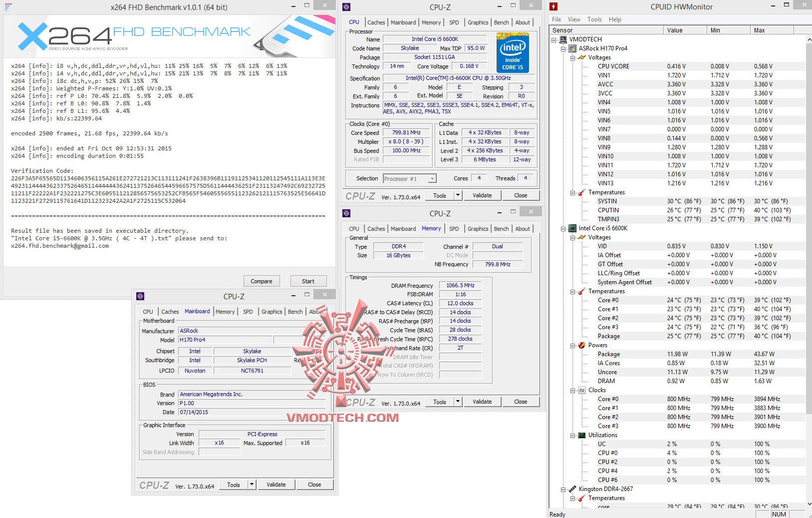Click the Max column header
The image size is (812, 518).
[772, 30]
